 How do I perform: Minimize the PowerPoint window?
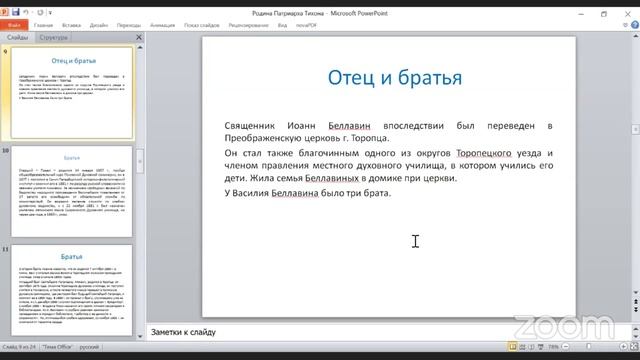click(x=581, y=13)
